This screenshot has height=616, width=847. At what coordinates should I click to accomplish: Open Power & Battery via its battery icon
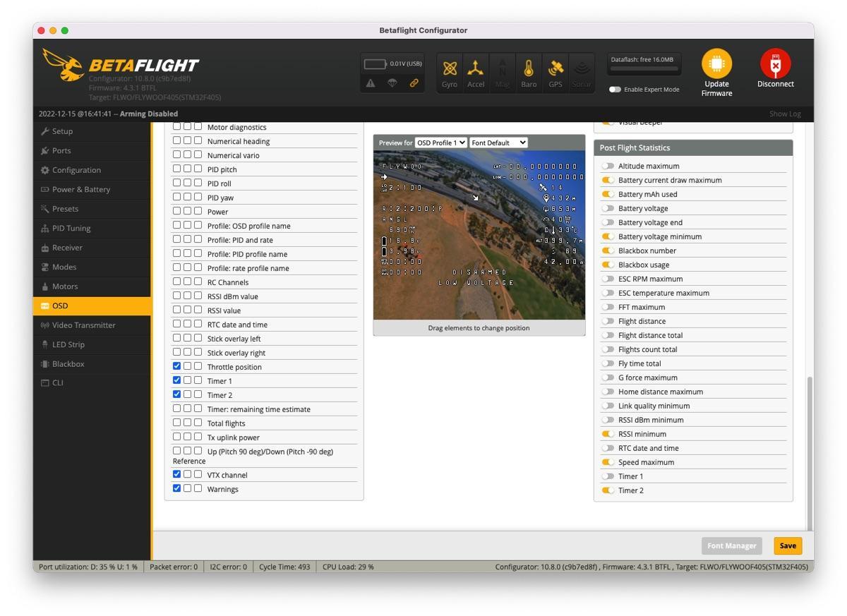(45, 189)
